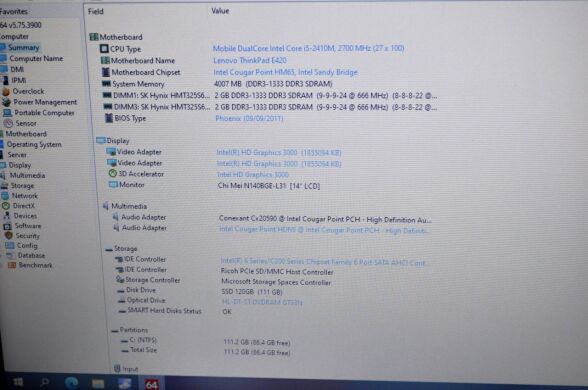Open the Intel Cougar Point HDMI audio link

(x=324, y=230)
